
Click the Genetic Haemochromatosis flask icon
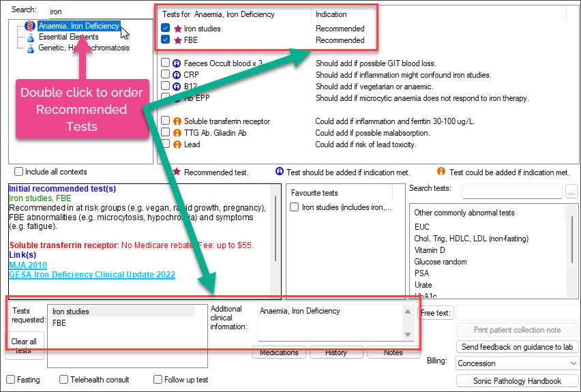tap(30, 48)
